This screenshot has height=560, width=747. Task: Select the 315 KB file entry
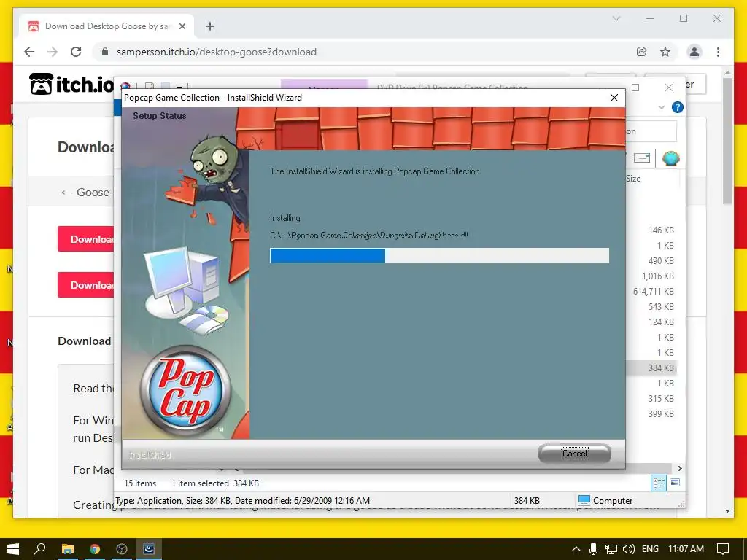pos(661,399)
